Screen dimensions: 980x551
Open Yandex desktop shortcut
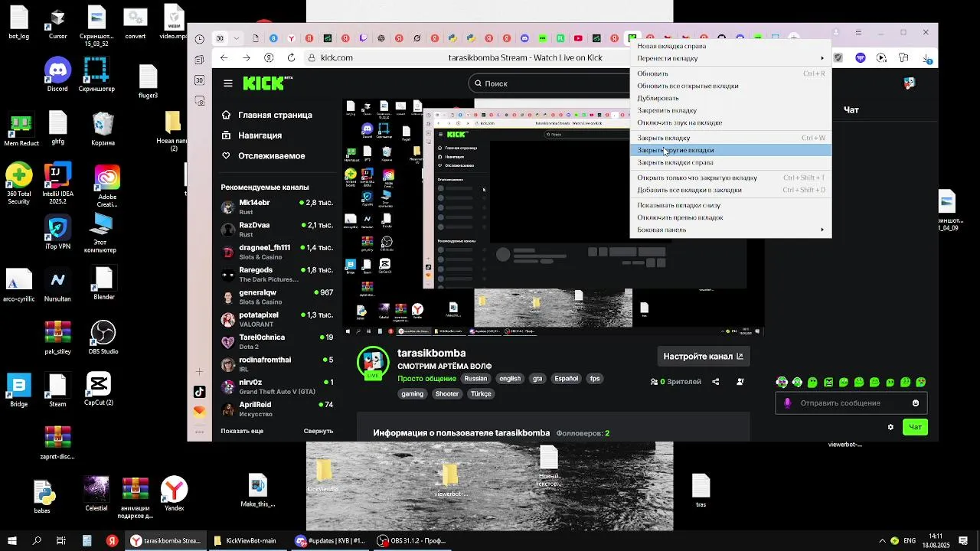click(x=175, y=494)
